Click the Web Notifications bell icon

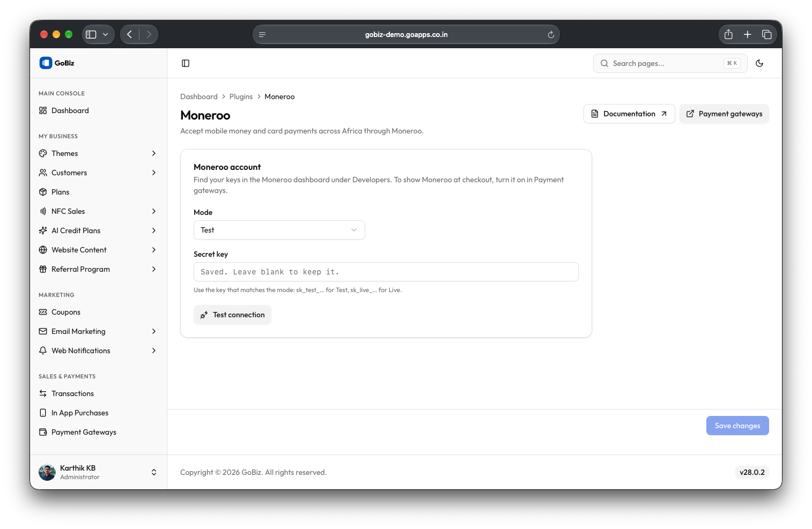point(43,351)
